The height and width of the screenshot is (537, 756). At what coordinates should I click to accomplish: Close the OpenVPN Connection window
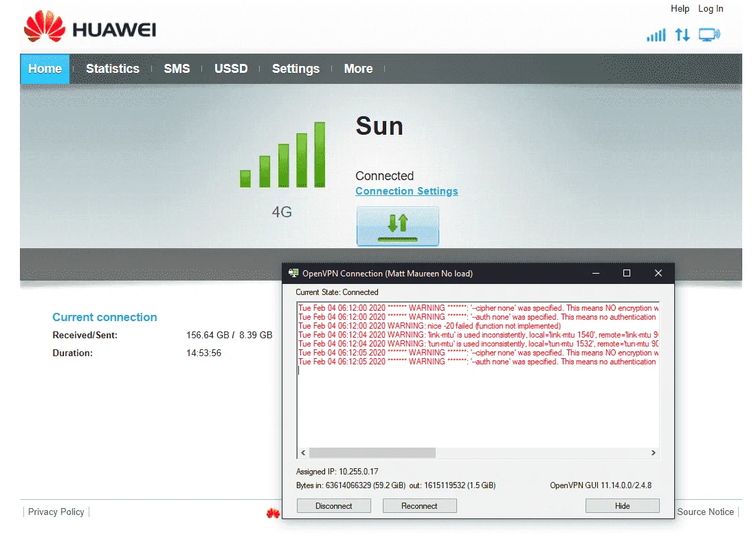[658, 273]
